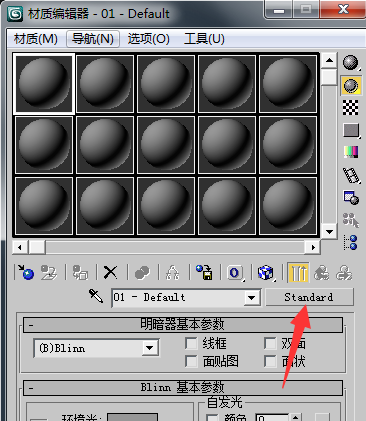The height and width of the screenshot is (421, 366).
Task: Click the Make Preview filmstrip icon
Action: coord(351,175)
